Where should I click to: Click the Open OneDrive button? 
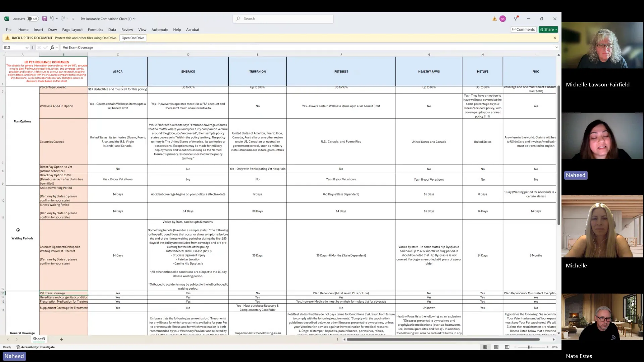(133, 38)
